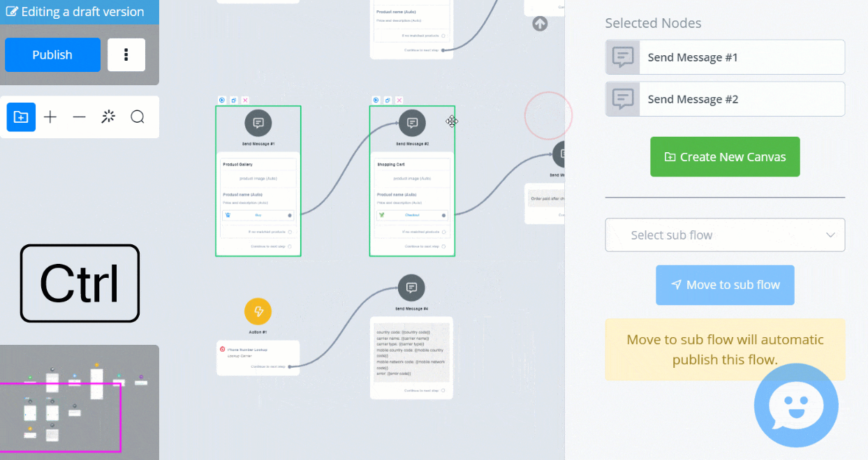Select Send Message #1 in Selected Nodes
This screenshot has height=460, width=868.
(x=725, y=57)
